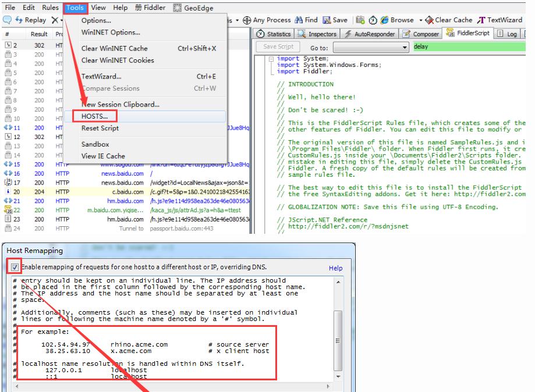This screenshot has width=535, height=392.
Task: Click the Result column header
Action: pyautogui.click(x=39, y=34)
